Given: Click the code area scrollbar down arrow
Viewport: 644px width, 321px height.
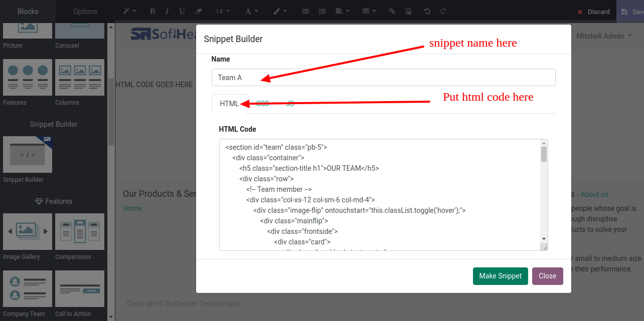Looking at the screenshot, I should (x=544, y=238).
